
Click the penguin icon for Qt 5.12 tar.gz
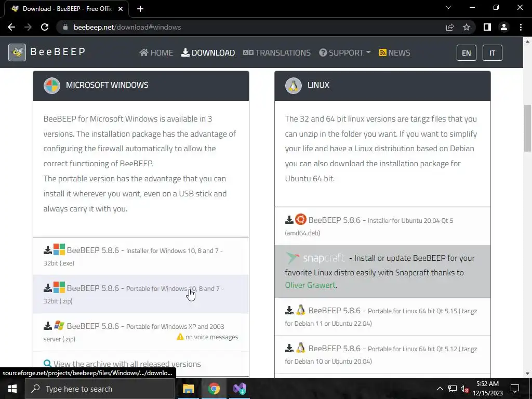(x=301, y=348)
